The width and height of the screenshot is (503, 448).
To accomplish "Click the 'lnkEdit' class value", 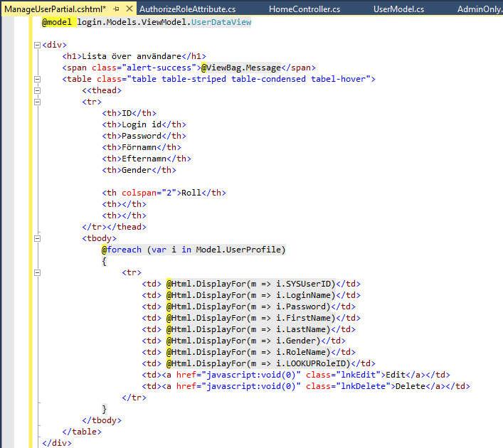I will tap(358, 375).
